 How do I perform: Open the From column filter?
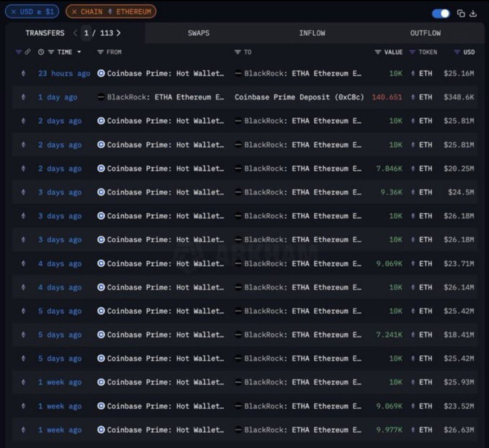(x=100, y=52)
